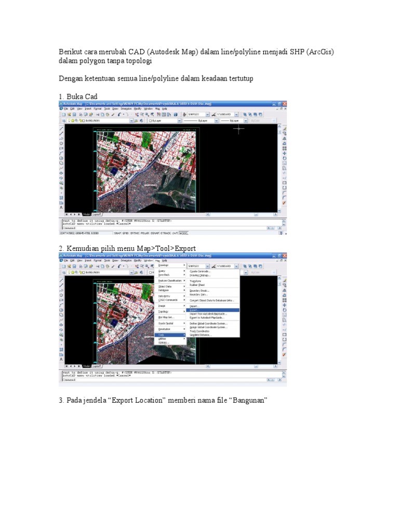Click the Save icon in step 1 toolbar
399x532 pixels.
pos(74,115)
